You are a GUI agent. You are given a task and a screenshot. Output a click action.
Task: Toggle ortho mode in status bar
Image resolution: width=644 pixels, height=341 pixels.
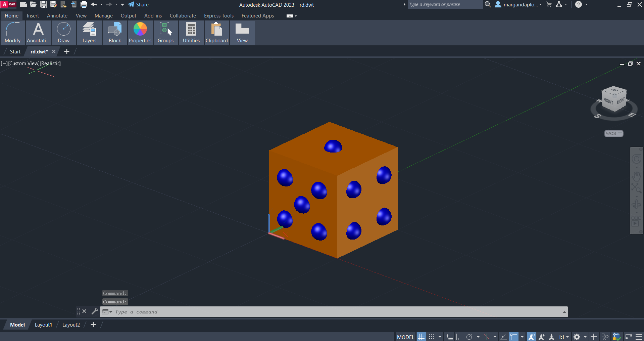(x=459, y=337)
